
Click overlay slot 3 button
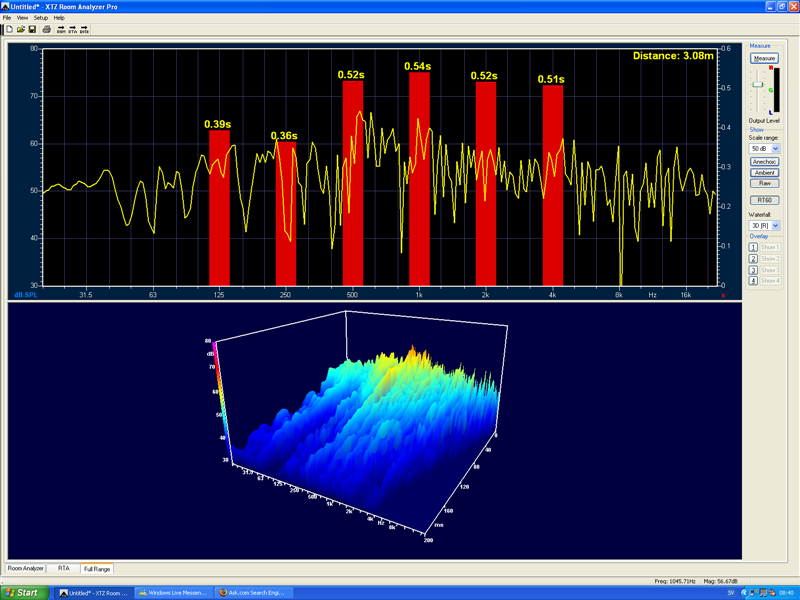coord(753,270)
